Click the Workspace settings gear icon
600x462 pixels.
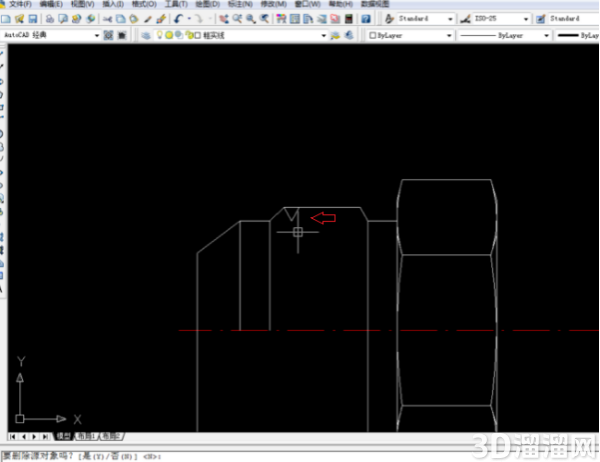(x=109, y=36)
